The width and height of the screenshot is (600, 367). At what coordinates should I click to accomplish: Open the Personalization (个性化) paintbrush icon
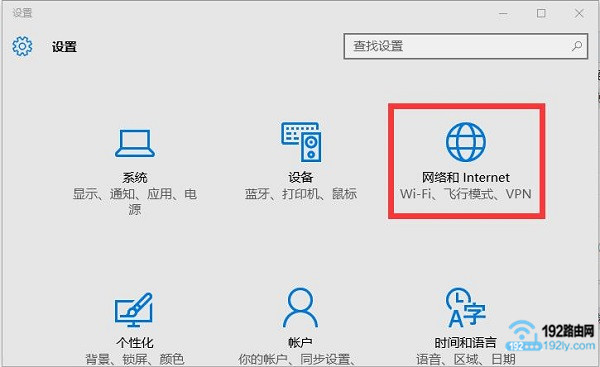134,310
